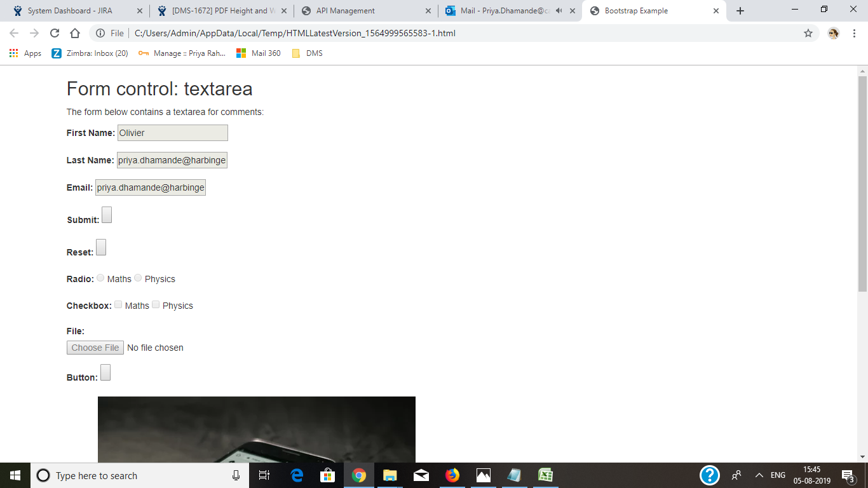The width and height of the screenshot is (868, 488).
Task: Click the Type here to search box
Action: 140,475
